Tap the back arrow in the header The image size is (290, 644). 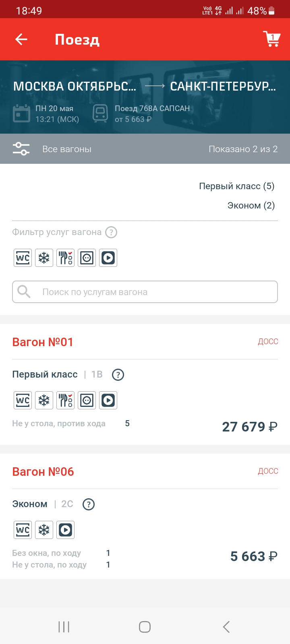click(x=21, y=39)
